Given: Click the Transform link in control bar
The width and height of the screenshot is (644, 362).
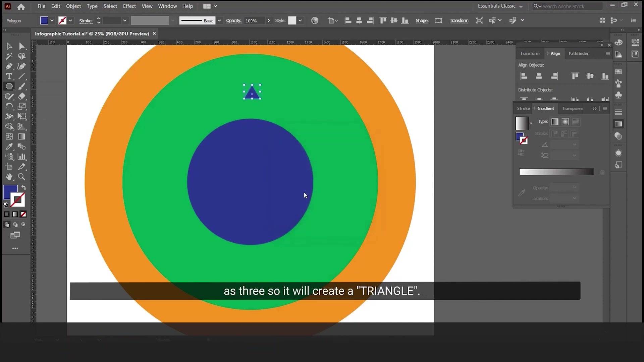Looking at the screenshot, I should pyautogui.click(x=459, y=21).
